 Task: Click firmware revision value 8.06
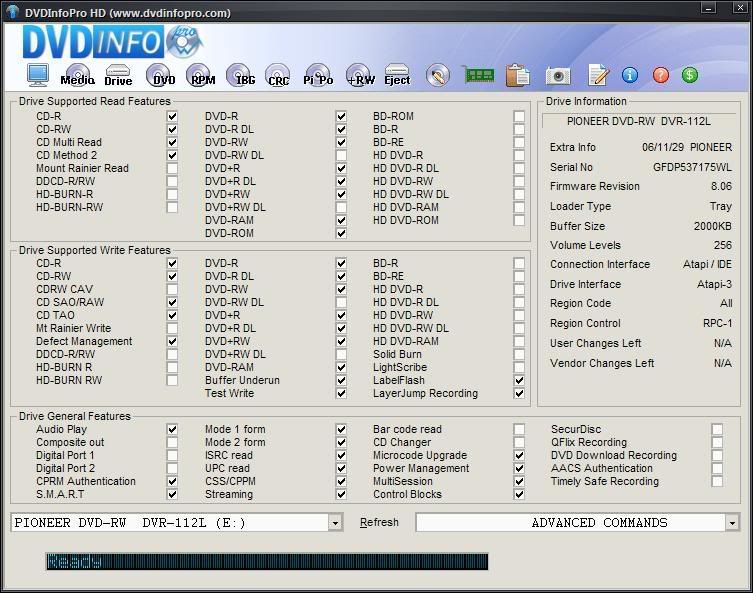click(x=721, y=186)
